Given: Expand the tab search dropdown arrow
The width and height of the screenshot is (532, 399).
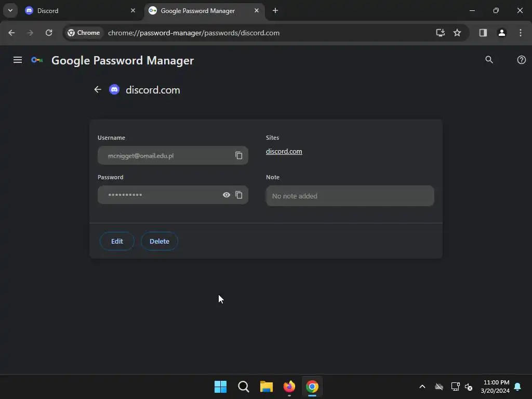Looking at the screenshot, I should [10, 10].
